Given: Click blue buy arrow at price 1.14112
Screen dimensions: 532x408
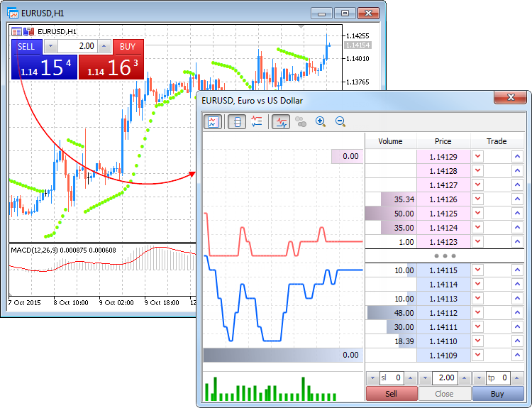Looking at the screenshot, I should (517, 313).
